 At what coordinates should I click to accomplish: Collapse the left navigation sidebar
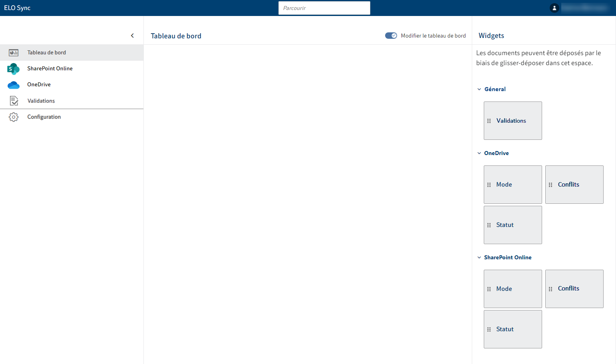point(133,36)
